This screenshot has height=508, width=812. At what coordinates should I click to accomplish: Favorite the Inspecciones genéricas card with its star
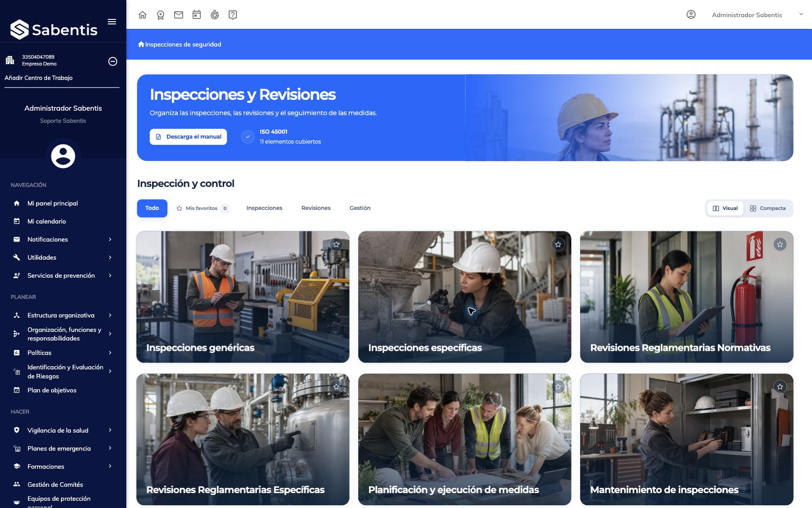[337, 244]
